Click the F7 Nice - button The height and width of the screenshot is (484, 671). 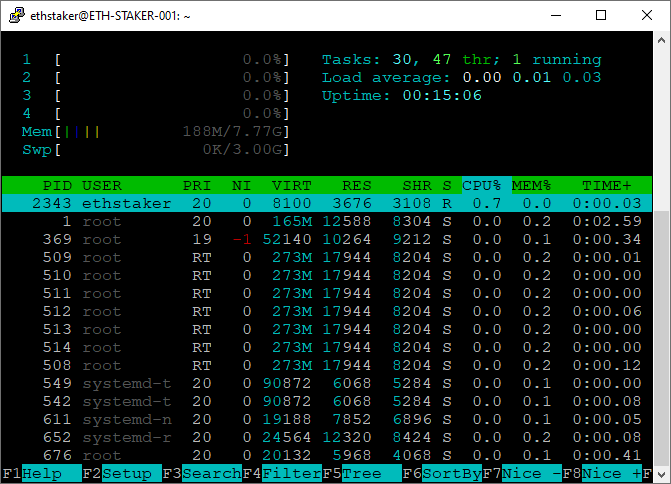(522, 474)
